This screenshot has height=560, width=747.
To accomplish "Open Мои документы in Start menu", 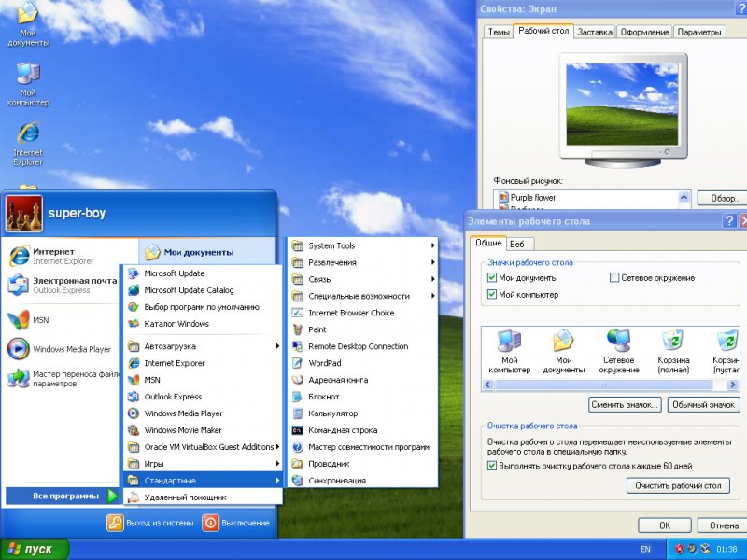I will [x=207, y=252].
